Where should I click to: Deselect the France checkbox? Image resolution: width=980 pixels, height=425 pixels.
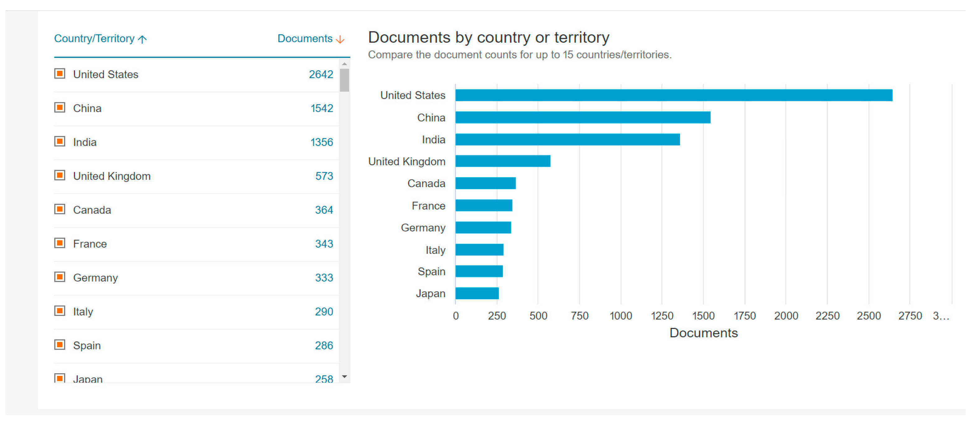[60, 243]
